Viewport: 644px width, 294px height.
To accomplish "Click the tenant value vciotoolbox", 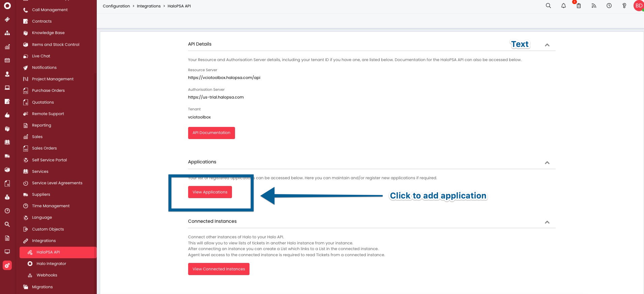I will pos(199,117).
